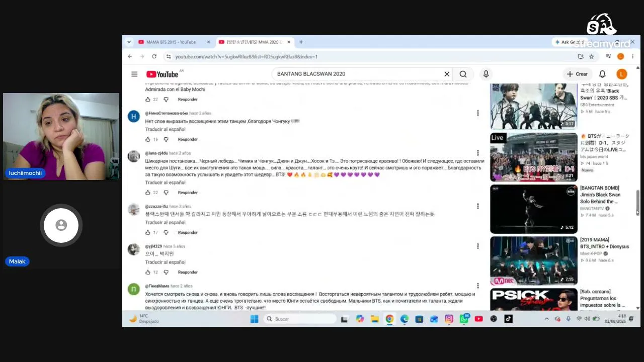Launch Microsoft Edge from the taskbar
The image size is (644, 362).
(x=405, y=319)
